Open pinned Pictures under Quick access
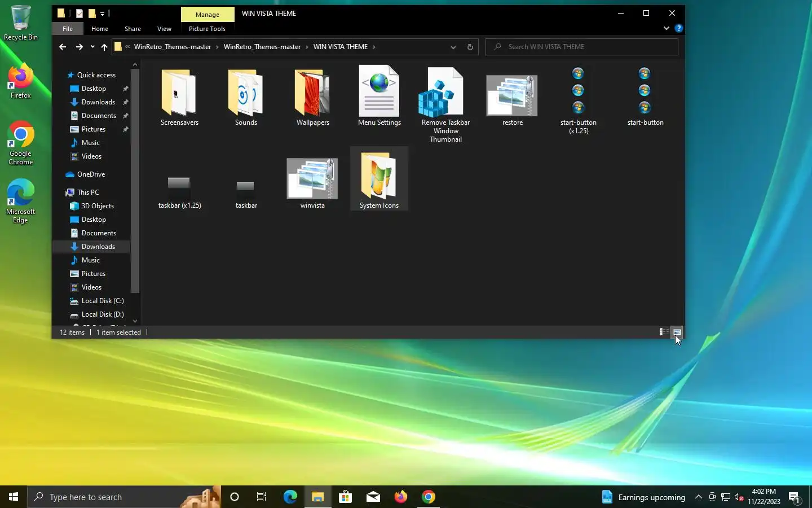This screenshot has width=812, height=508. 94,129
